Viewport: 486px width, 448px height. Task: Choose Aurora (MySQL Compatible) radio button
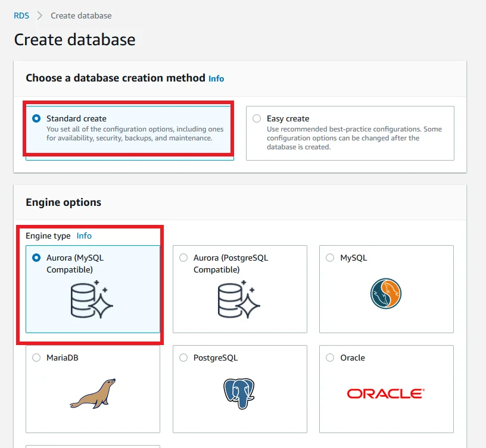click(x=36, y=258)
